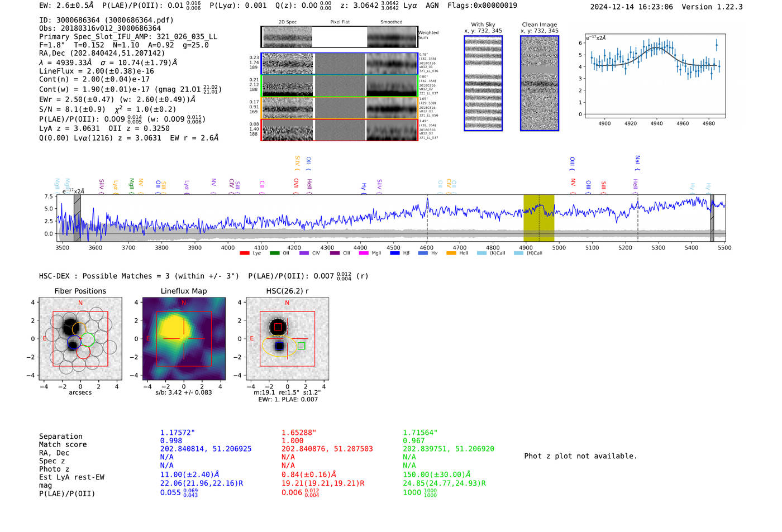Viewport: 782px width, 532px height.
Task: Click the red separation value 1.65288"
Action: click(299, 433)
